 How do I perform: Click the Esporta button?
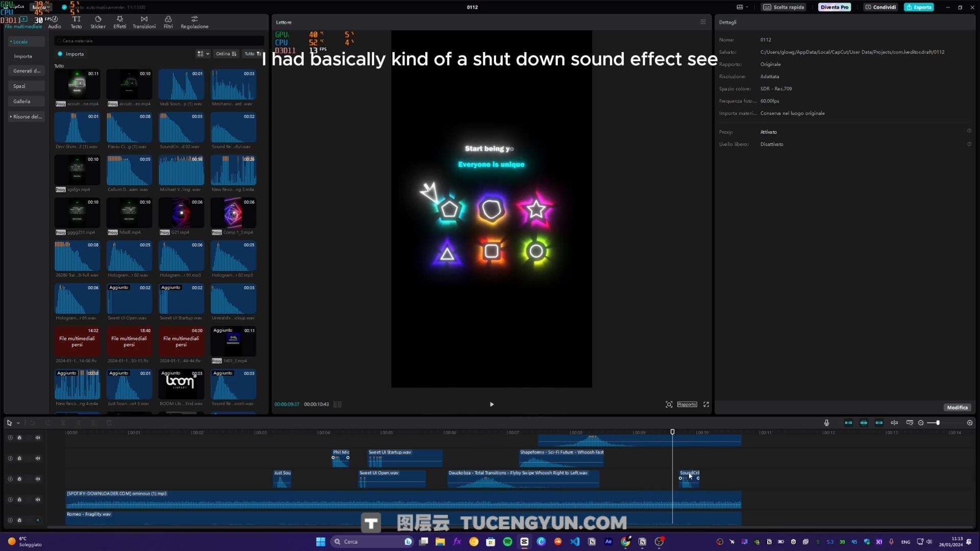919,7
